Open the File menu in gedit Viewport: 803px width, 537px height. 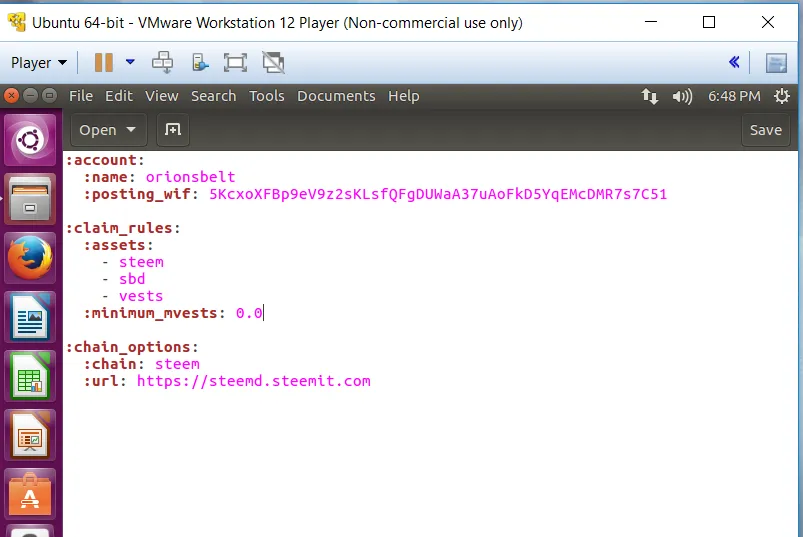(x=81, y=96)
